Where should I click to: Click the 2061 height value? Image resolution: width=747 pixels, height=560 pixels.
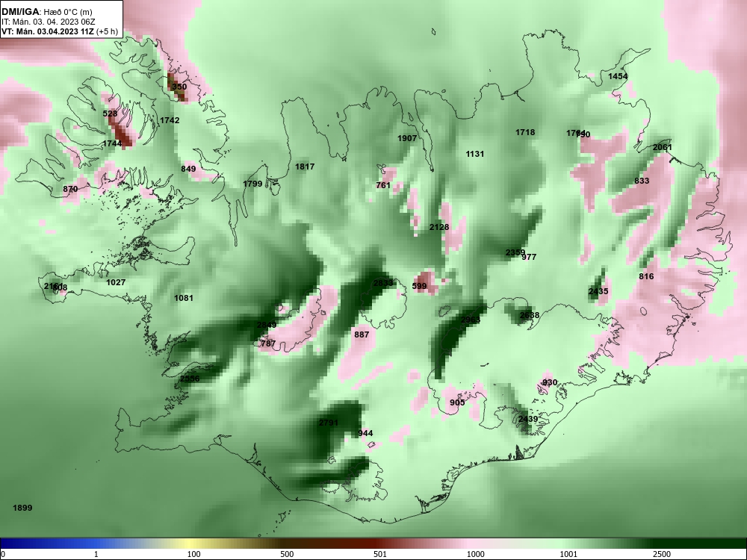(x=662, y=147)
